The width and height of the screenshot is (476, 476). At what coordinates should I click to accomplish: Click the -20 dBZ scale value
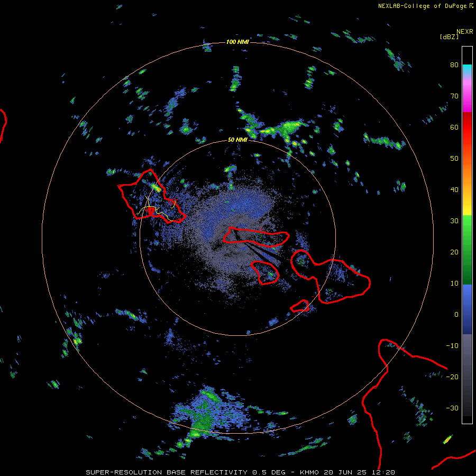point(452,377)
